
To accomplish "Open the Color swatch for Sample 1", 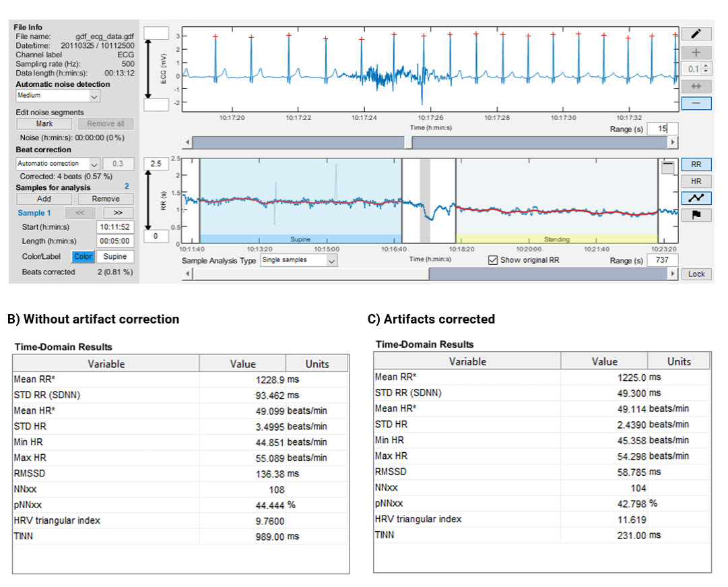I will tap(83, 256).
